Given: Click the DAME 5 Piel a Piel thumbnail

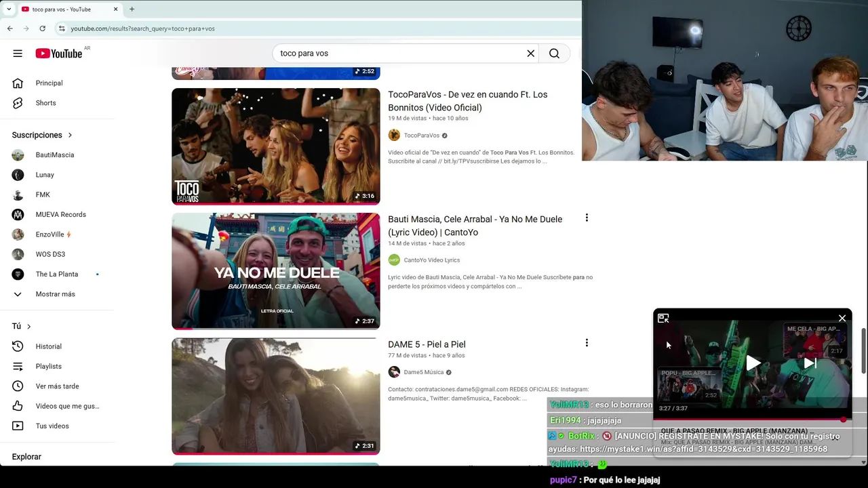Looking at the screenshot, I should pos(275,396).
